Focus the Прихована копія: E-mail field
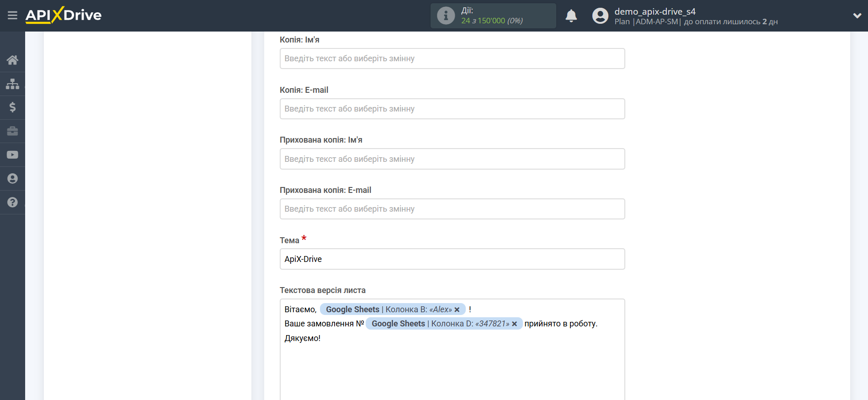The image size is (868, 400). coord(452,209)
